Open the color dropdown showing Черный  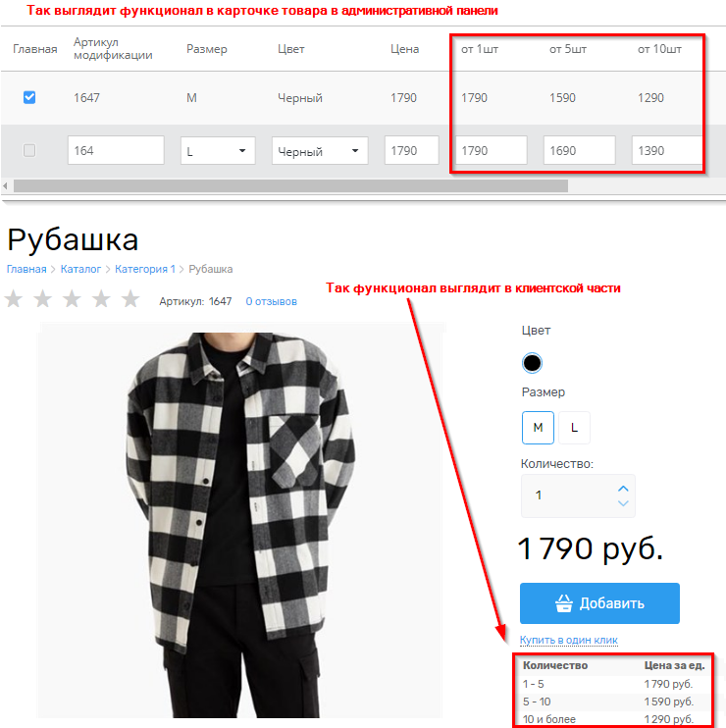point(320,150)
